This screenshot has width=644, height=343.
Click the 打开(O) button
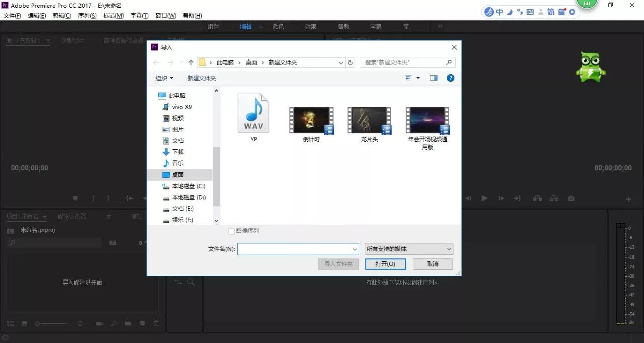coord(385,264)
